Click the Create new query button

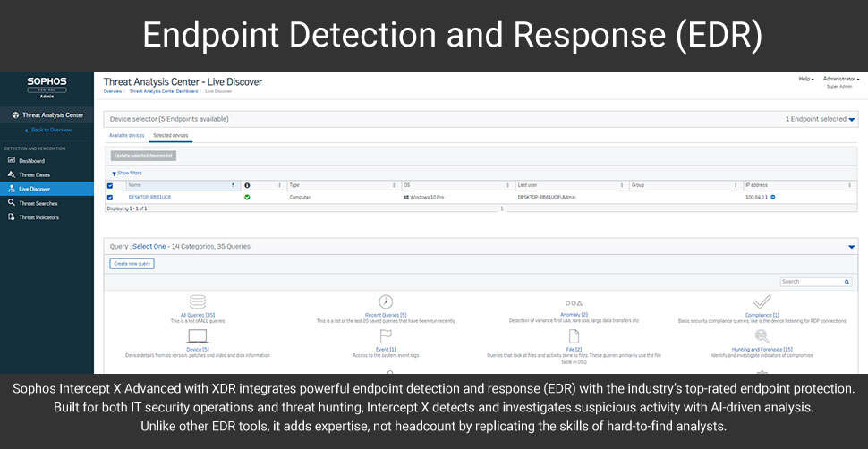coord(132,264)
